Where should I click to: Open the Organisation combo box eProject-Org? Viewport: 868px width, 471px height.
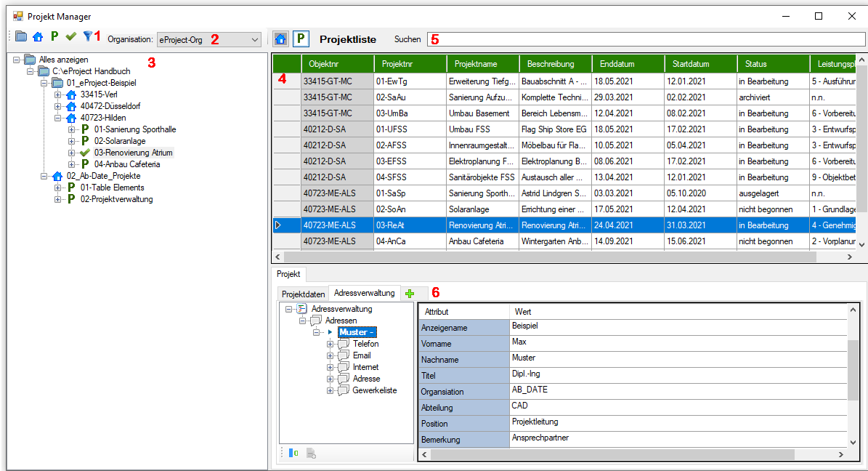click(x=208, y=40)
